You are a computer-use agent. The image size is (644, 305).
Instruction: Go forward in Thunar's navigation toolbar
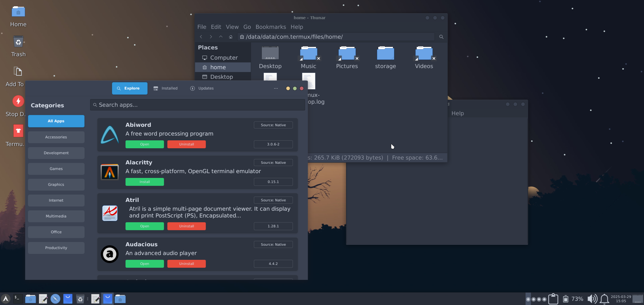click(x=211, y=37)
